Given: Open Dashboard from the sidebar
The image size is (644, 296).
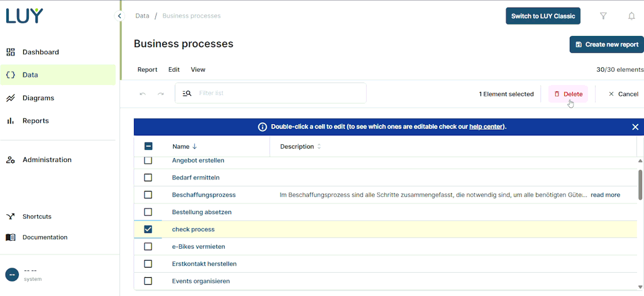Looking at the screenshot, I should click(x=40, y=52).
